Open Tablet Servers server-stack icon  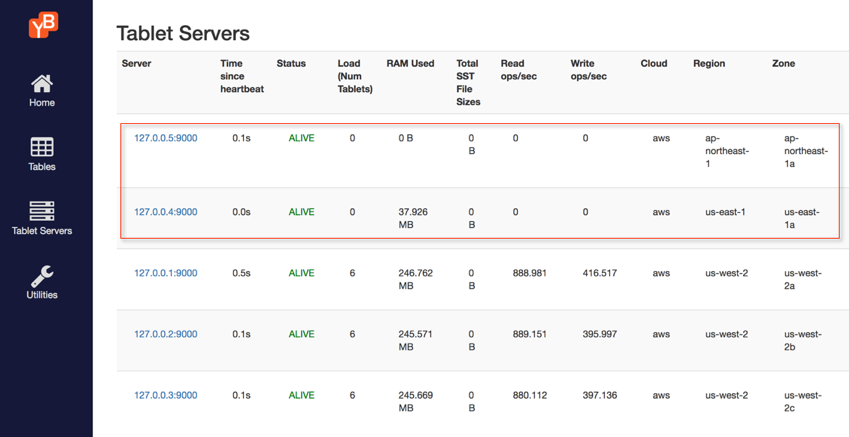[x=42, y=211]
